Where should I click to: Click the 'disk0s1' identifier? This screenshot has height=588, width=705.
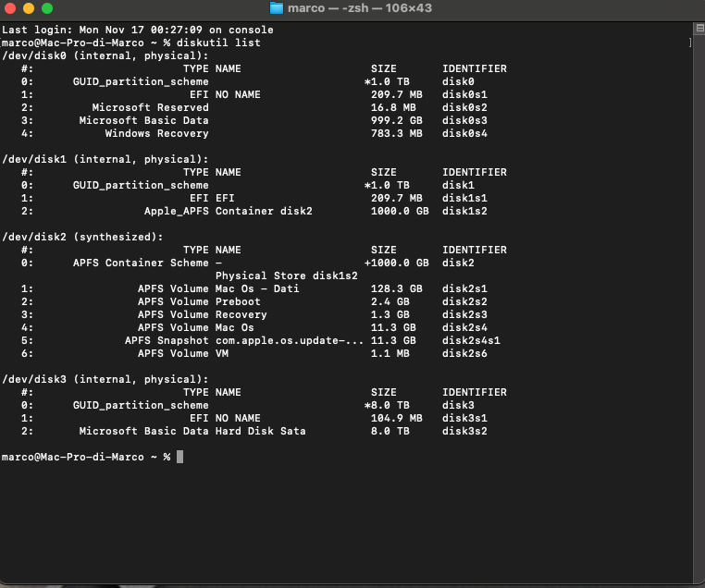point(464,94)
